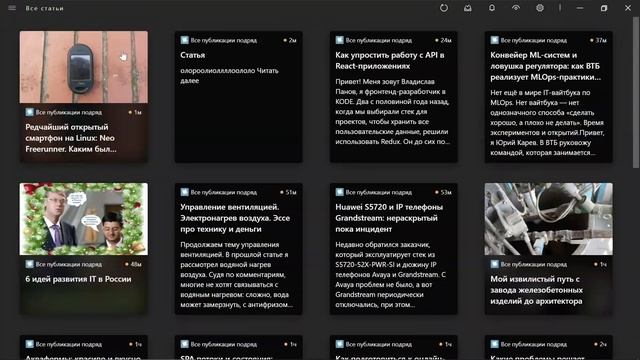Click "Все публикации подряд" on the Neo Freerunner card
Screen dimensions: 640x360
[x=69, y=112]
